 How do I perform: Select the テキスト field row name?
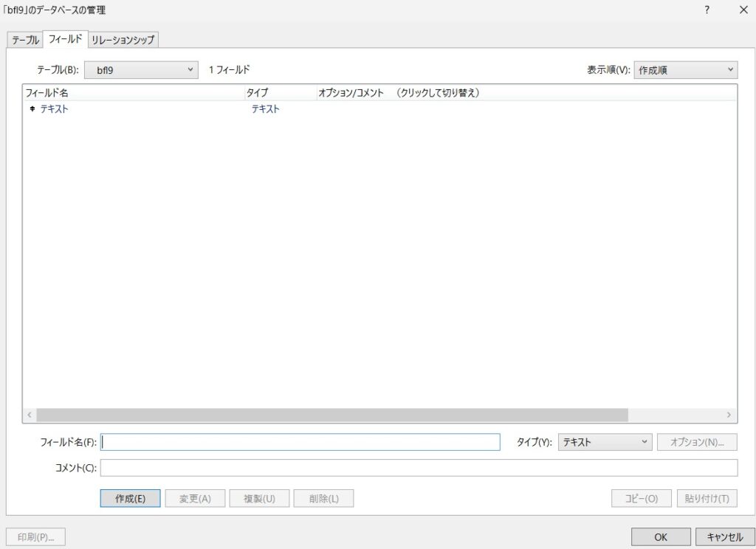coord(54,109)
